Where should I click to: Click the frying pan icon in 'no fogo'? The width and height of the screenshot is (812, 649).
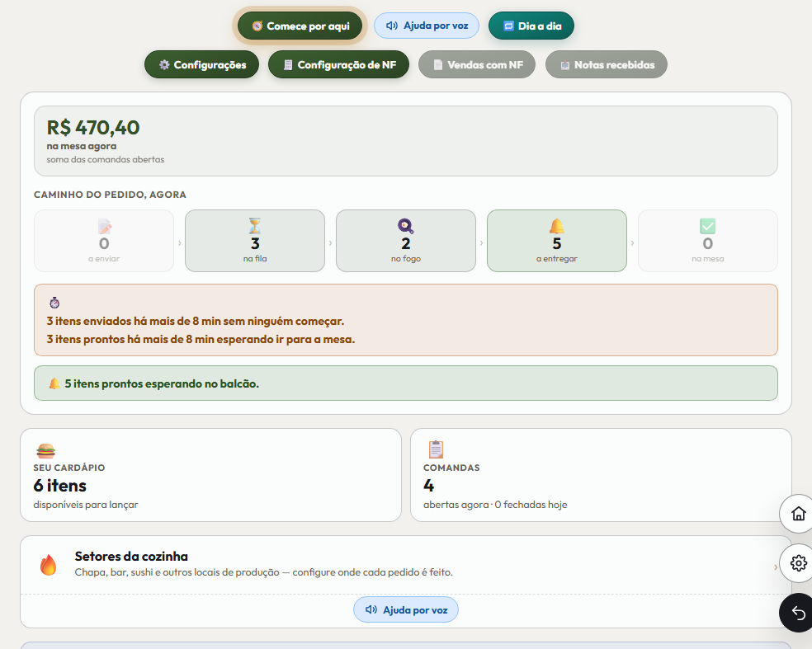[406, 226]
